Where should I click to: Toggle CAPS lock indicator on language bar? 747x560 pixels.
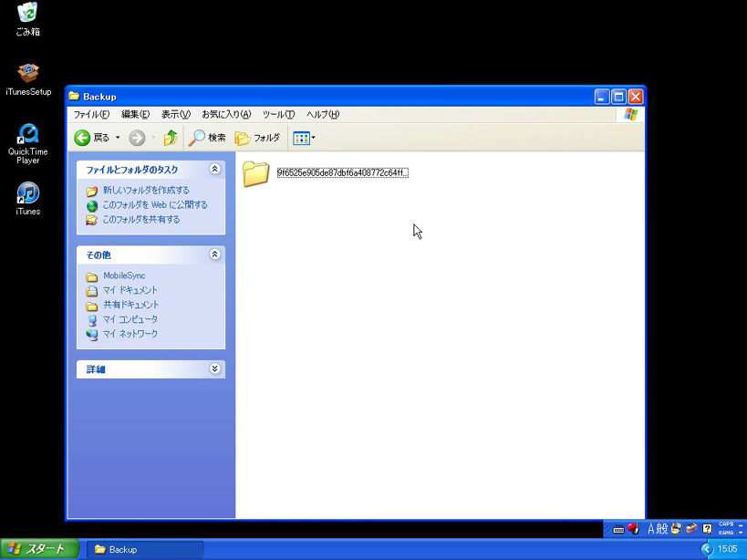(726, 524)
